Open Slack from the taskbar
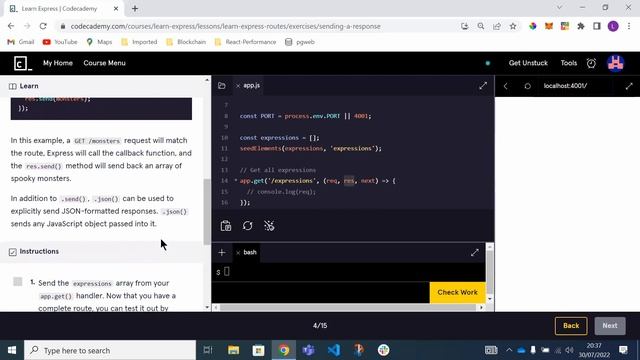Screen dimensions: 640x360 click(x=383, y=350)
